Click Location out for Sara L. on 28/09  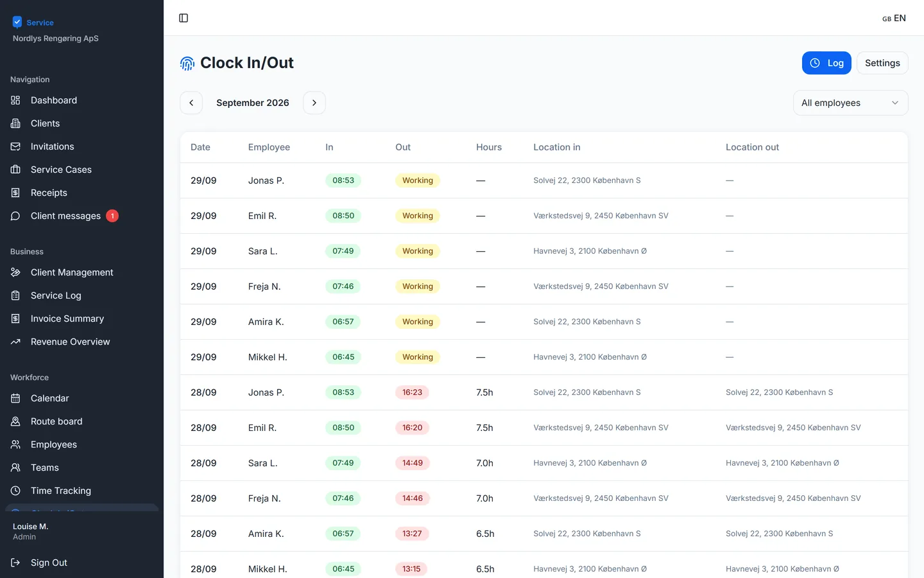point(782,463)
